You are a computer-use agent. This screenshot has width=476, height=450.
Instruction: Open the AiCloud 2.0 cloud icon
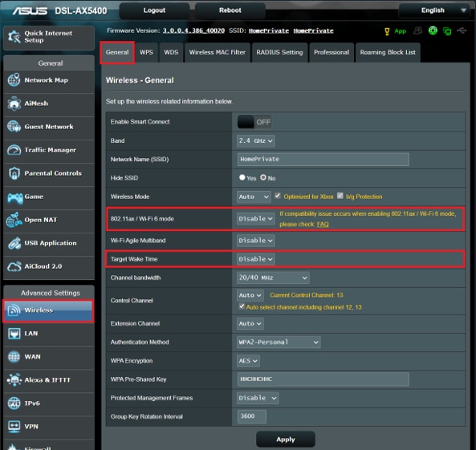(14, 266)
